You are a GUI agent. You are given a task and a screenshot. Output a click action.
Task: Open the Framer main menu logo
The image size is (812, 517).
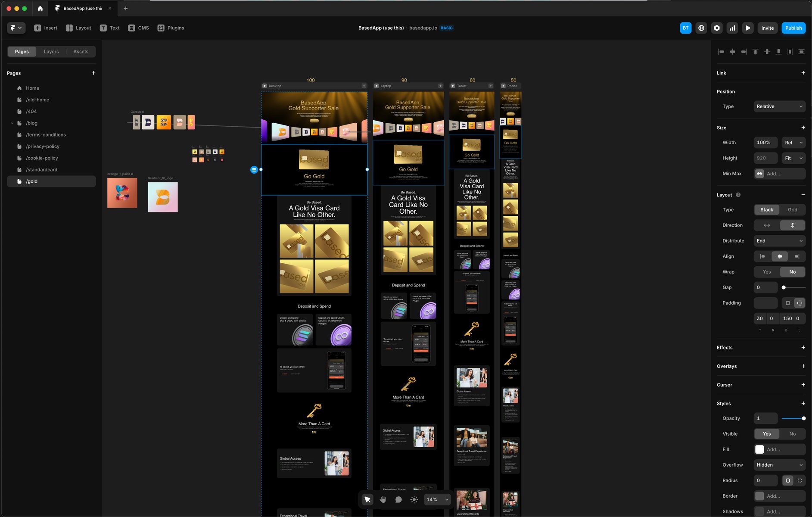pos(16,28)
